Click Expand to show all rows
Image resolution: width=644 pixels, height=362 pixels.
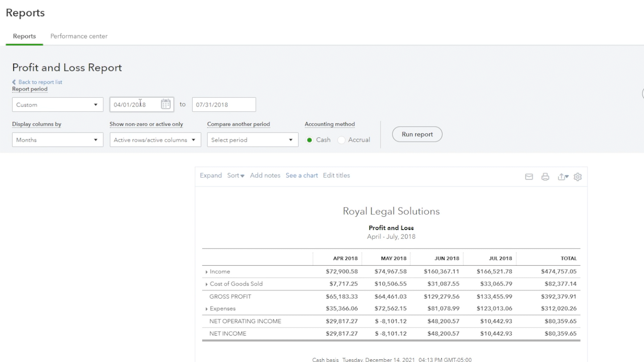pos(211,175)
